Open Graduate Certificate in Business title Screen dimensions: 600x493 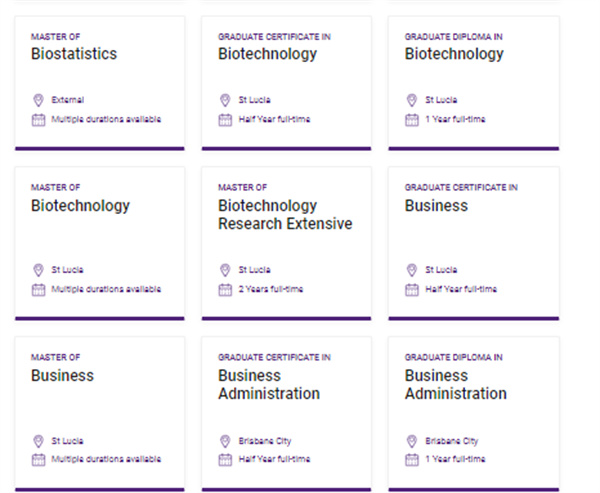point(435,206)
